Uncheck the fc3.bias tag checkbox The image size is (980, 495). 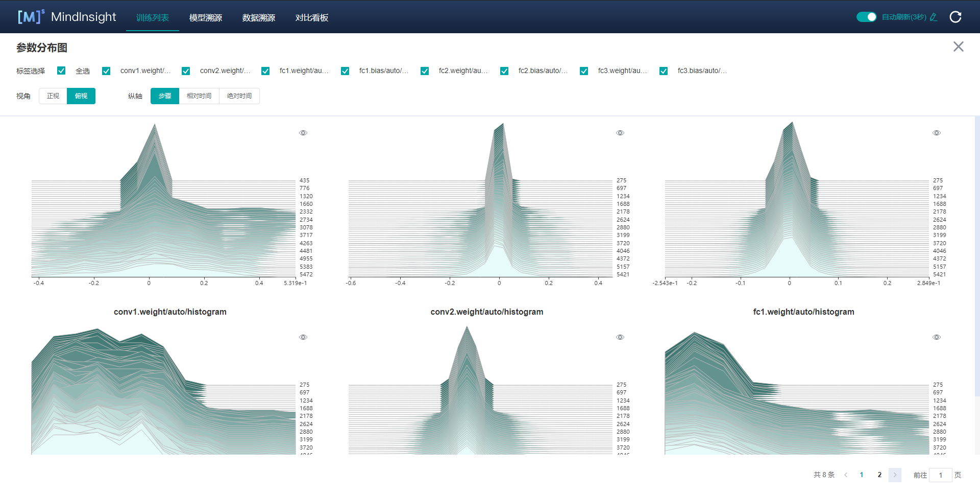click(664, 71)
